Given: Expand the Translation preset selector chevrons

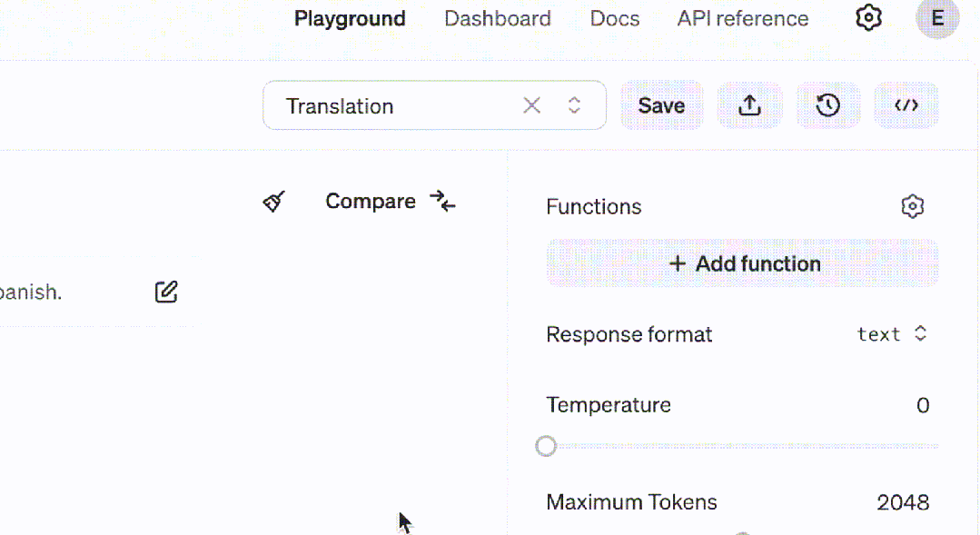Looking at the screenshot, I should point(574,105).
